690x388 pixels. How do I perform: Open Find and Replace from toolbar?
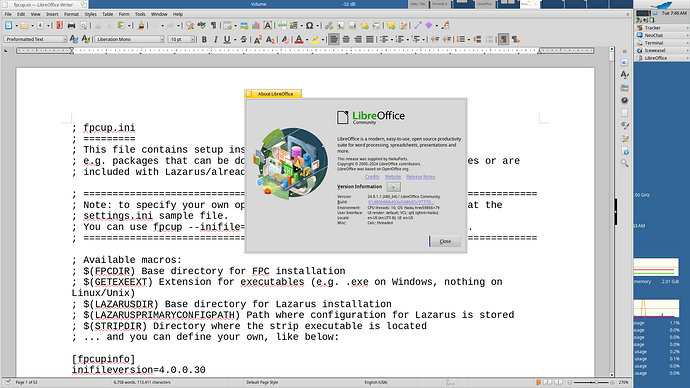pos(190,26)
